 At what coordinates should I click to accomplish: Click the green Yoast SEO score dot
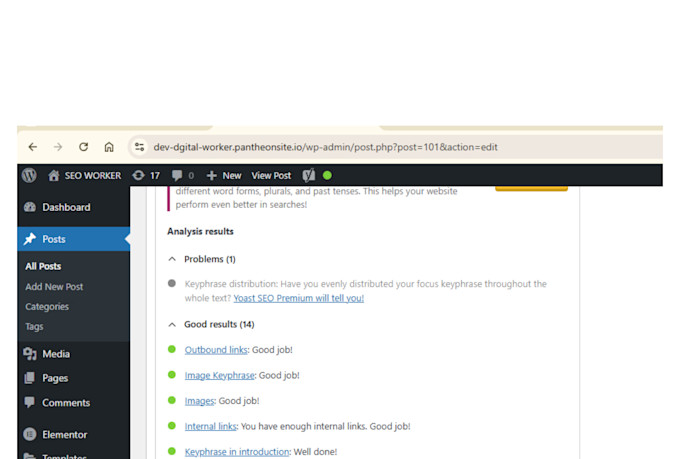(327, 175)
